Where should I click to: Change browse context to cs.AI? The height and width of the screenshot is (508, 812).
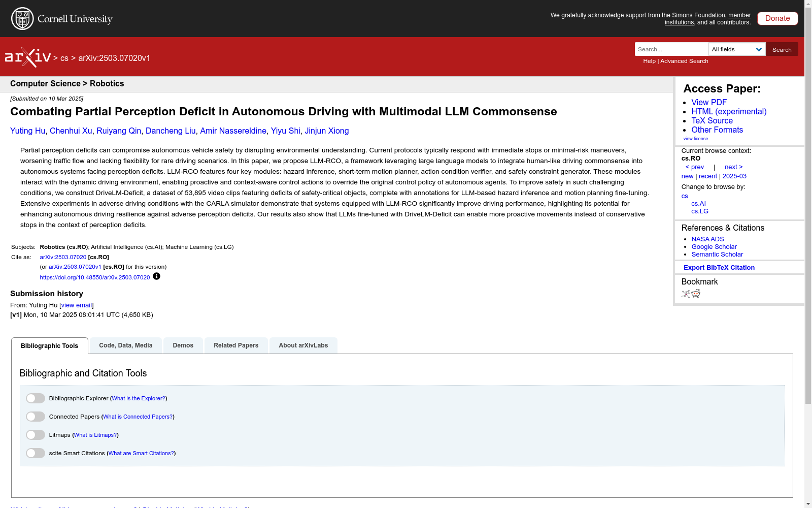(x=698, y=204)
